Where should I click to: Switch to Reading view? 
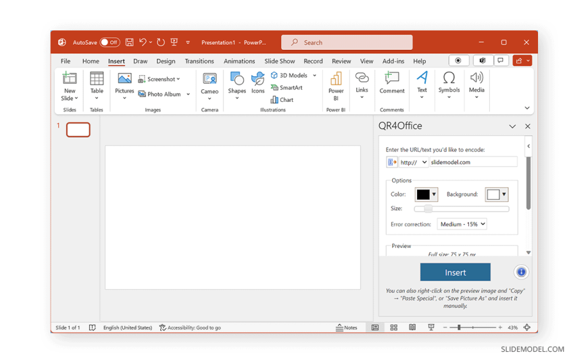[x=412, y=328]
